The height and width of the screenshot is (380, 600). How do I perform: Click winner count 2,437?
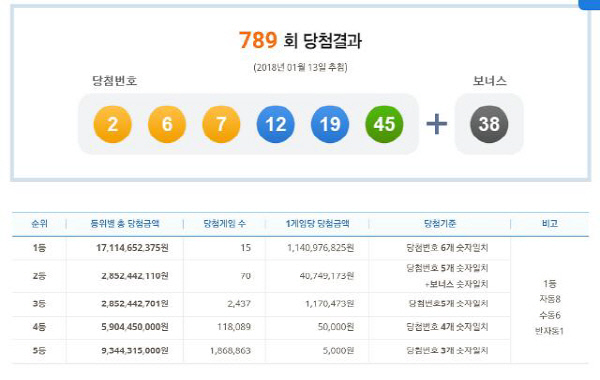[x=239, y=304]
